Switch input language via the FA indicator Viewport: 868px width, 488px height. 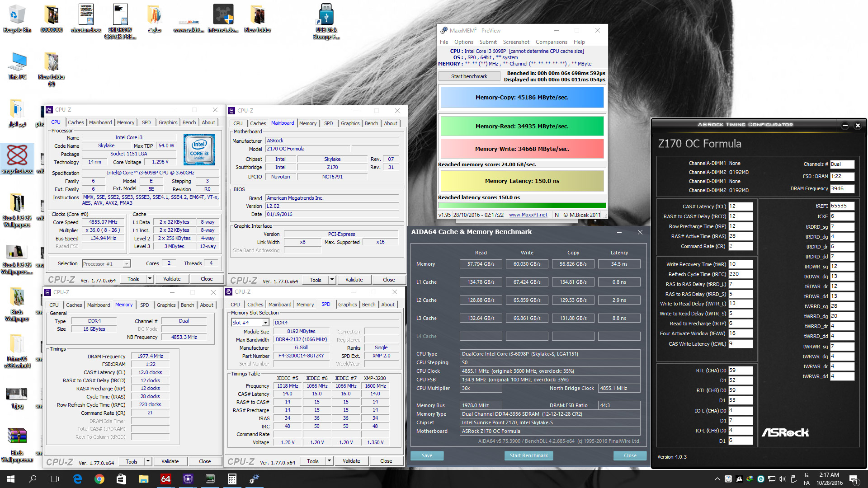click(x=807, y=479)
